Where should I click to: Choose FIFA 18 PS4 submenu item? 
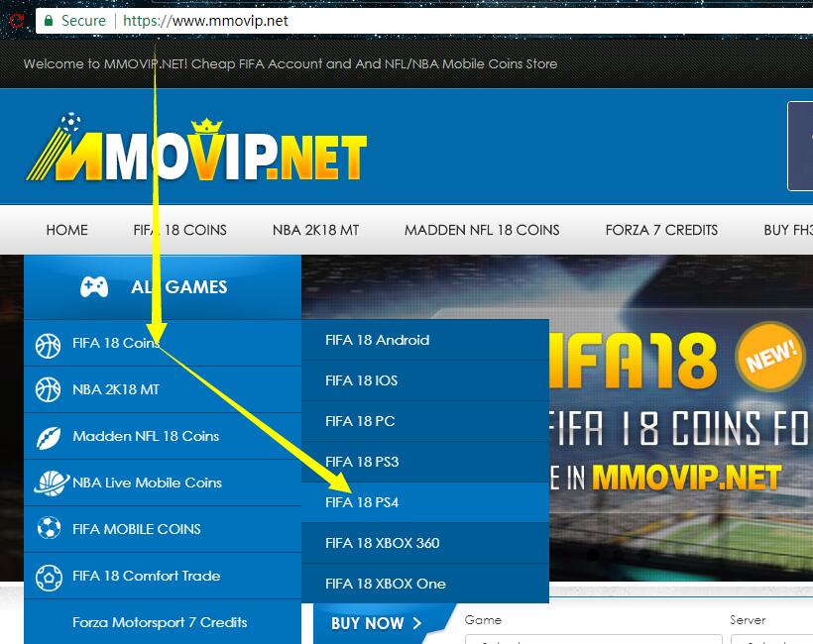(x=425, y=502)
